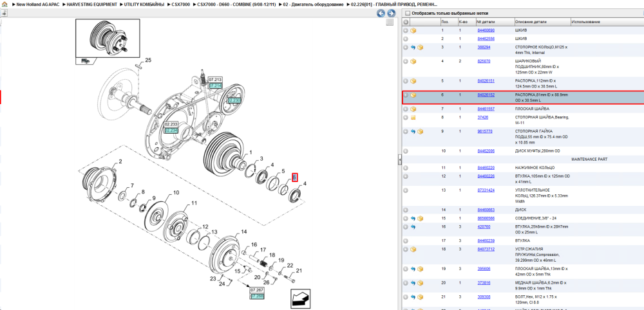Viewport: 644px width, 310px height.
Task: Open UTILITY КОМБАЙНЫ breadcrumb
Action: pos(144,4)
